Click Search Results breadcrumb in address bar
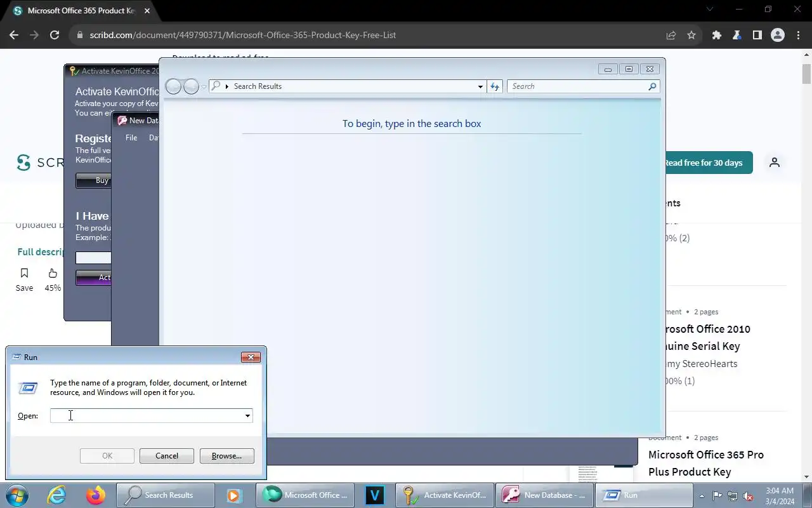The image size is (812, 508). pos(258,86)
